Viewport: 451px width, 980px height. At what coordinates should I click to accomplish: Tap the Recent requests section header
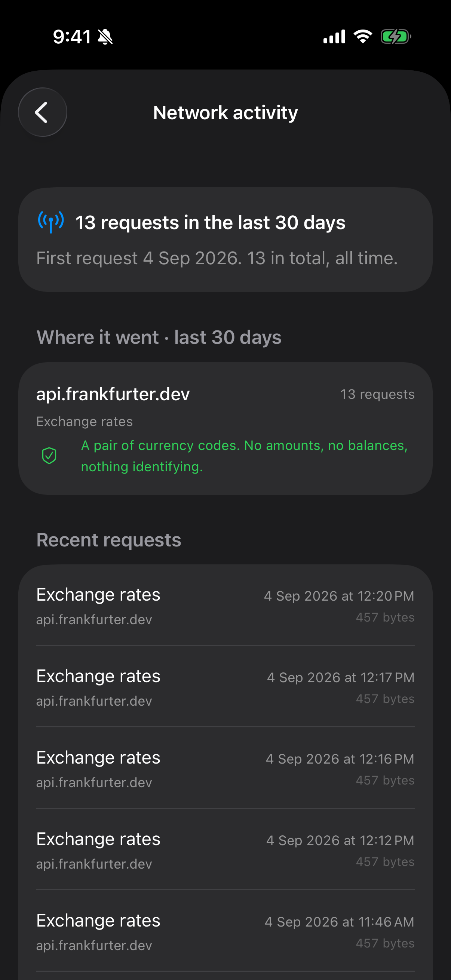coord(109,540)
